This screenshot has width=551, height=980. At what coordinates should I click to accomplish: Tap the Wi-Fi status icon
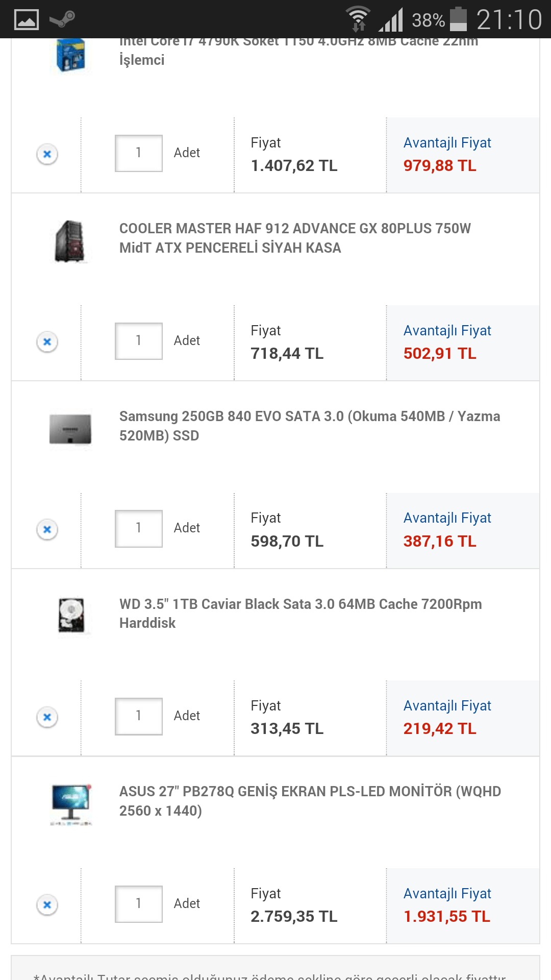(358, 19)
